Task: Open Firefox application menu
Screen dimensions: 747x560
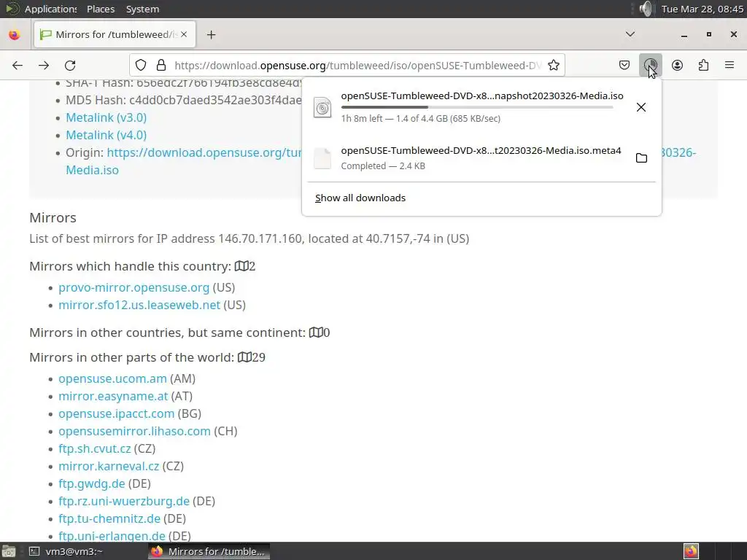Action: pyautogui.click(x=729, y=65)
